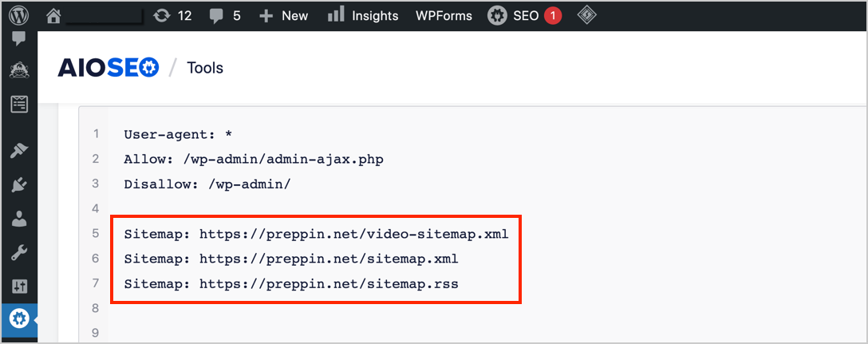Open the SEO admin bar menu
868x344 pixels.
point(524,15)
